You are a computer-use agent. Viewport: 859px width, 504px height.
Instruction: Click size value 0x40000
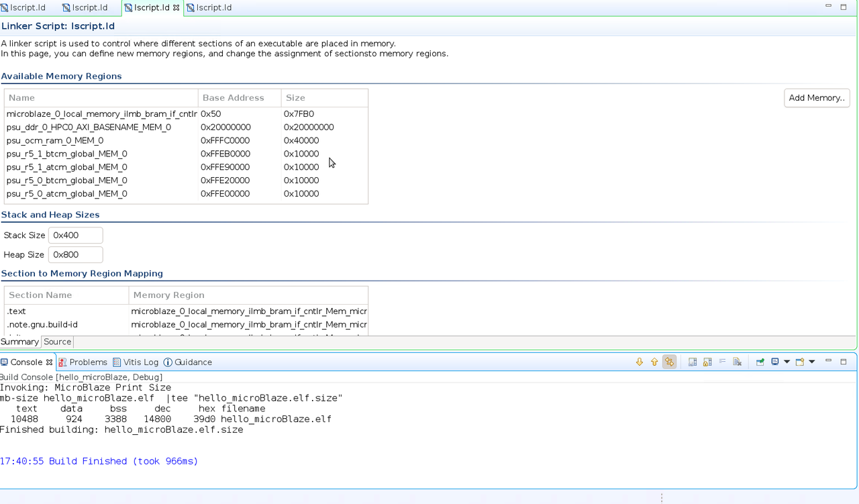tap(301, 140)
